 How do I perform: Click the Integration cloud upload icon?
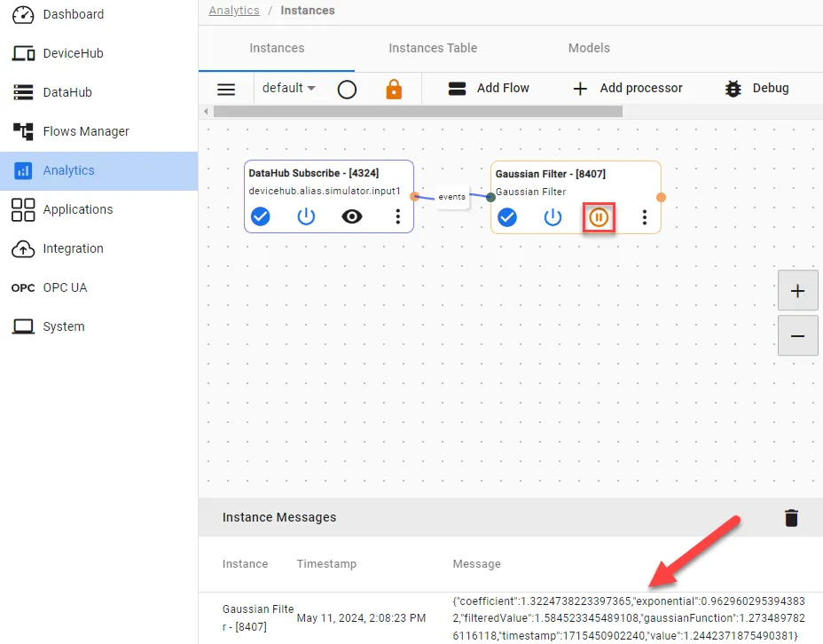point(23,248)
